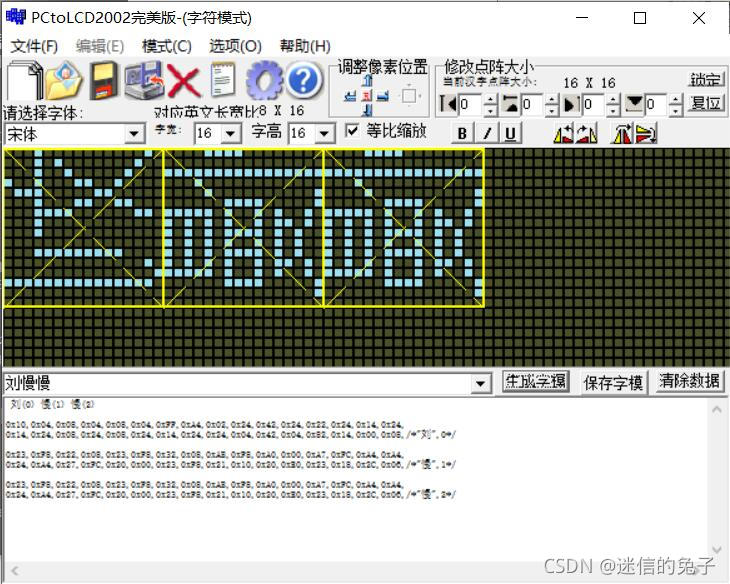Delete using the red X toolbar icon
The image size is (730, 584).
184,81
